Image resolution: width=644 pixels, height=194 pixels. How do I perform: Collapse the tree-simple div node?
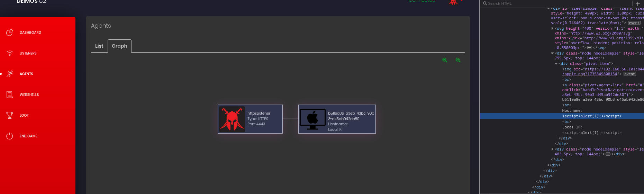point(548,9)
